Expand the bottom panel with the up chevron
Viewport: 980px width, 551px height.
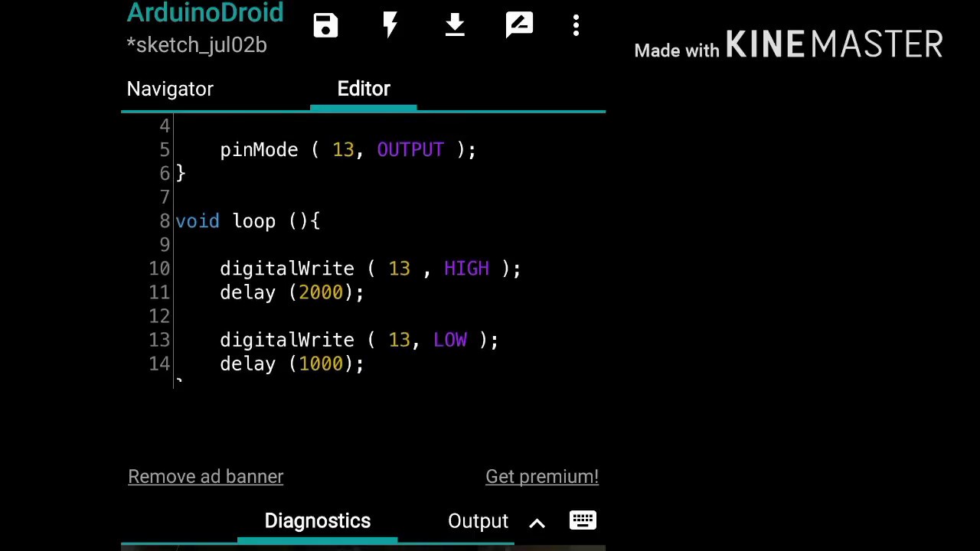pos(537,523)
